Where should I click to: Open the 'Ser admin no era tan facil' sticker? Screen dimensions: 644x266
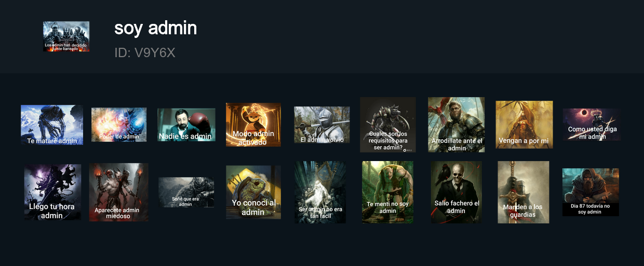point(320,192)
